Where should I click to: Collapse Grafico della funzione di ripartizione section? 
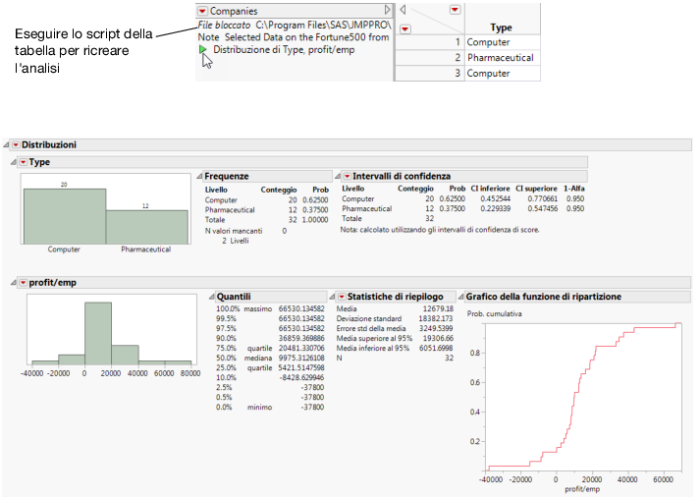point(459,297)
